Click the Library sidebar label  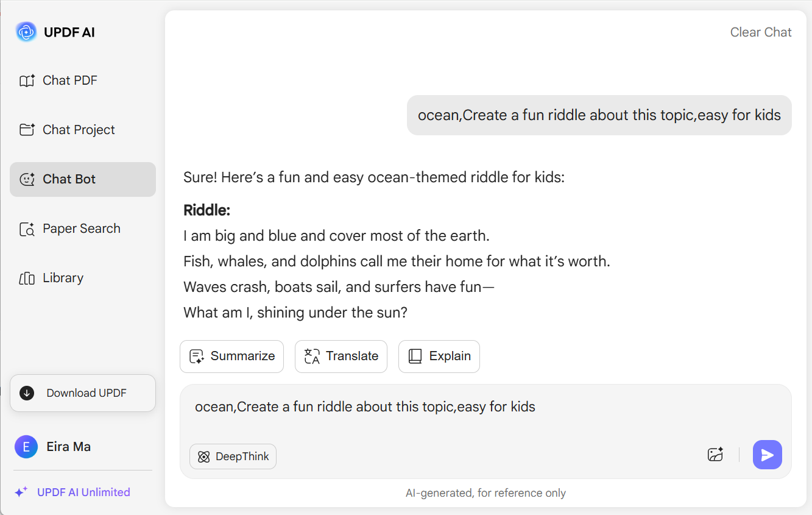(x=63, y=278)
